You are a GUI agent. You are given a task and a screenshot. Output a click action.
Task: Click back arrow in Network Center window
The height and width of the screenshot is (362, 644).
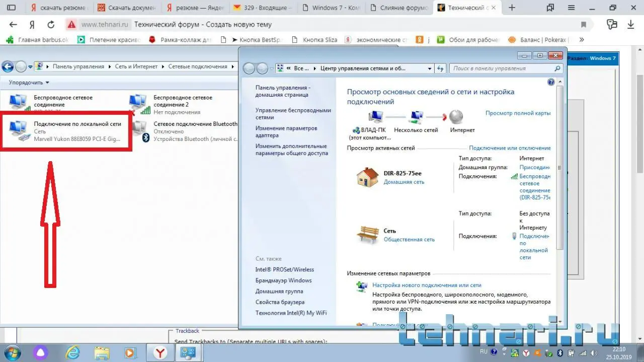[249, 68]
